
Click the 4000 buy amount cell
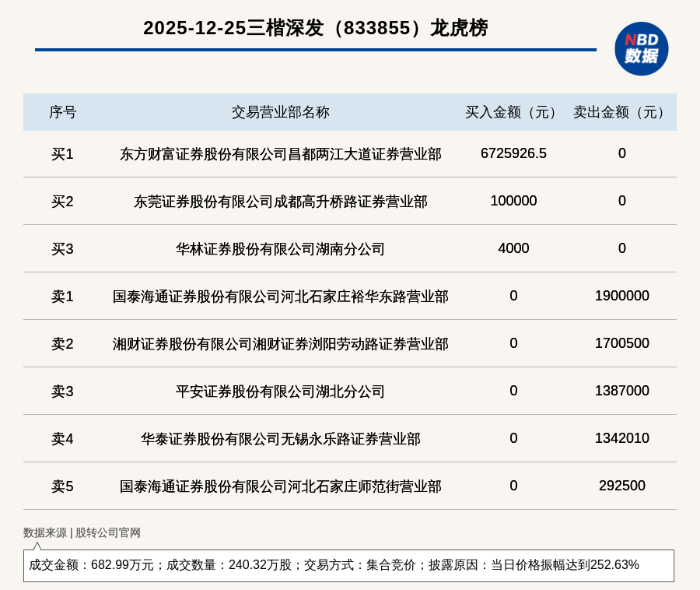(513, 248)
